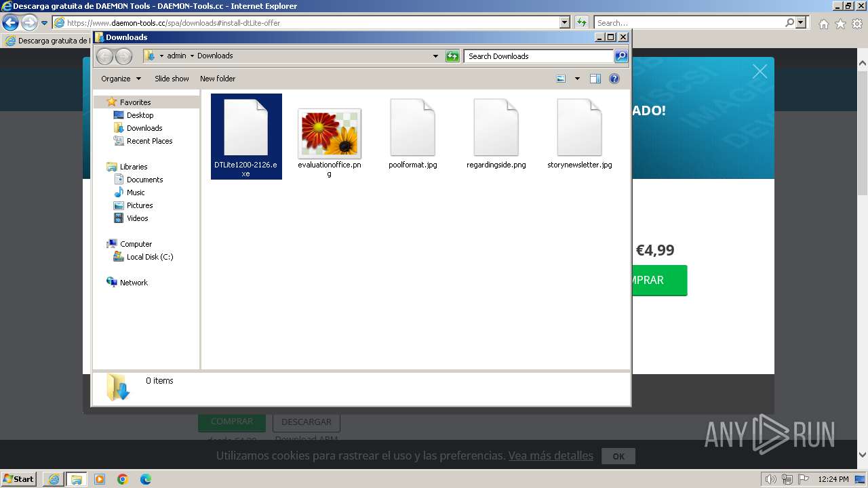Open Local Disk (C:)
This screenshot has width=868, height=488.
pyautogui.click(x=149, y=257)
